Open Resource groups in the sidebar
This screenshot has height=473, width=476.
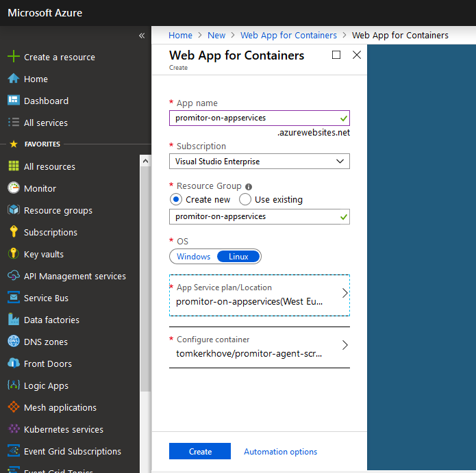click(58, 211)
